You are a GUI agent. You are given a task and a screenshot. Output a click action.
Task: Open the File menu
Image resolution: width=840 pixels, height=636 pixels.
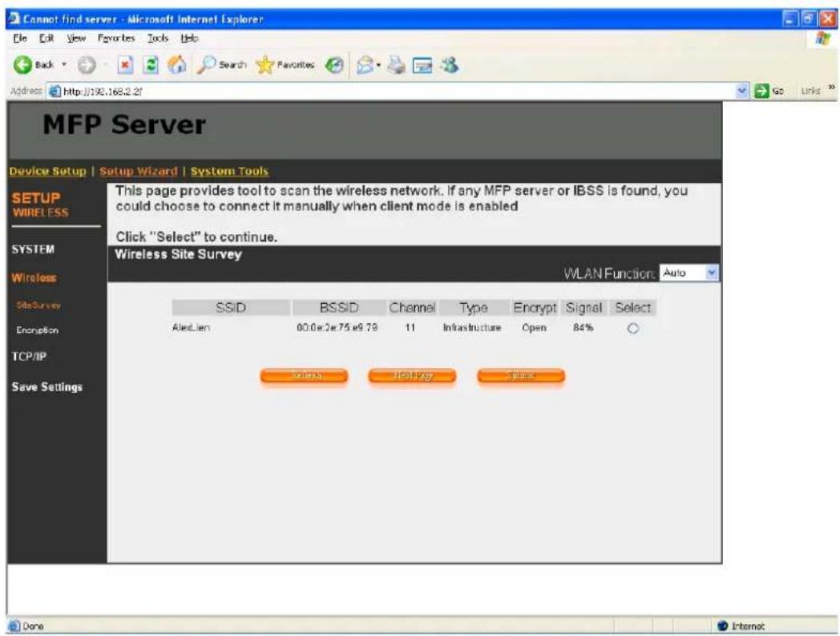(x=20, y=38)
